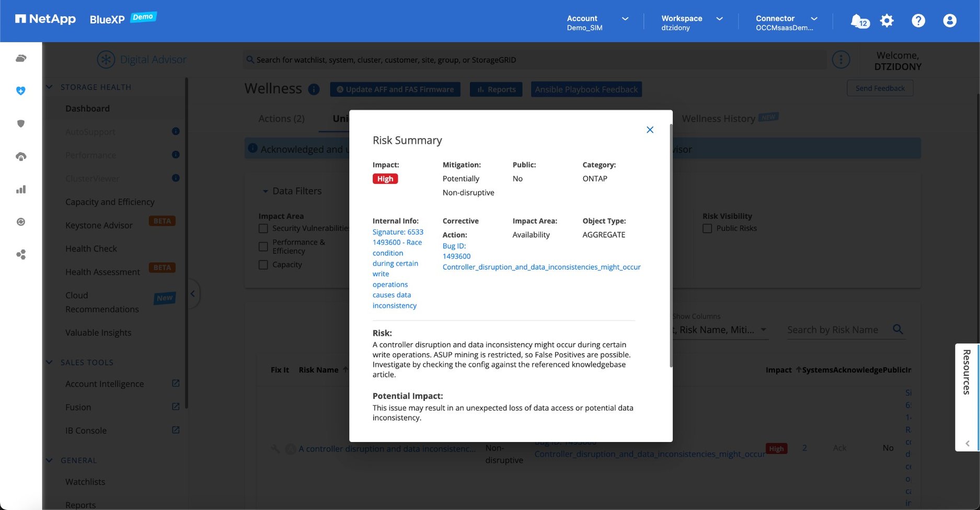This screenshot has width=980, height=510.
Task: Click the Protection shield icon in left rail
Action: pyautogui.click(x=21, y=124)
